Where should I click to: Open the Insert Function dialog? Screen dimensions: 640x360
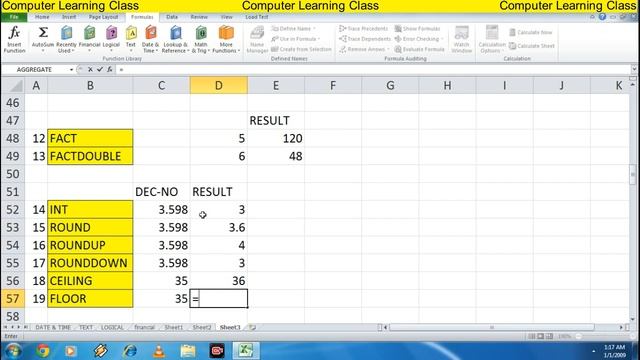pos(14,39)
